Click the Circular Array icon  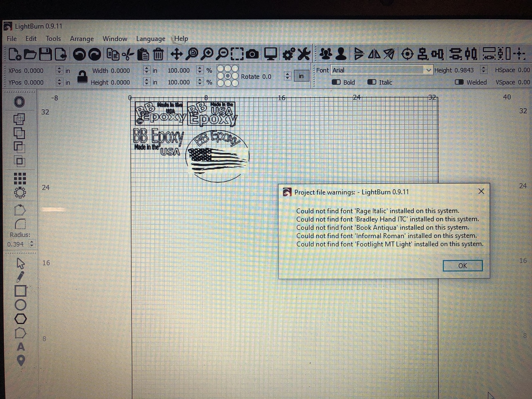click(20, 193)
